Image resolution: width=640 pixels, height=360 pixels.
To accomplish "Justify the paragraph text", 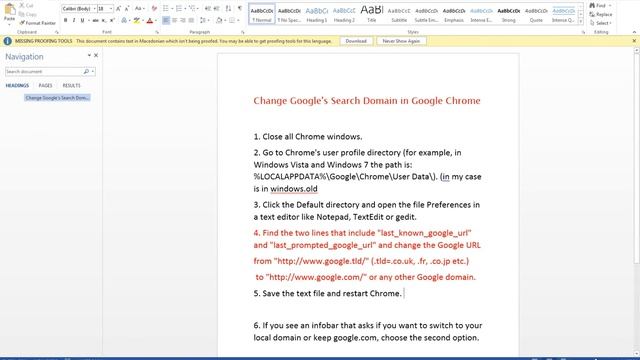I will pyautogui.click(x=191, y=20).
